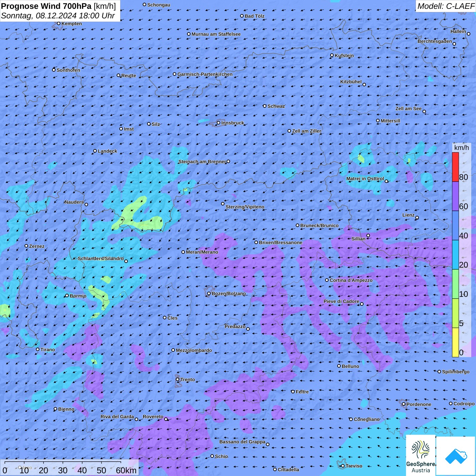Screen dimensions: 476x476
Task: Click the Feltre city marker
Action: tap(293, 392)
